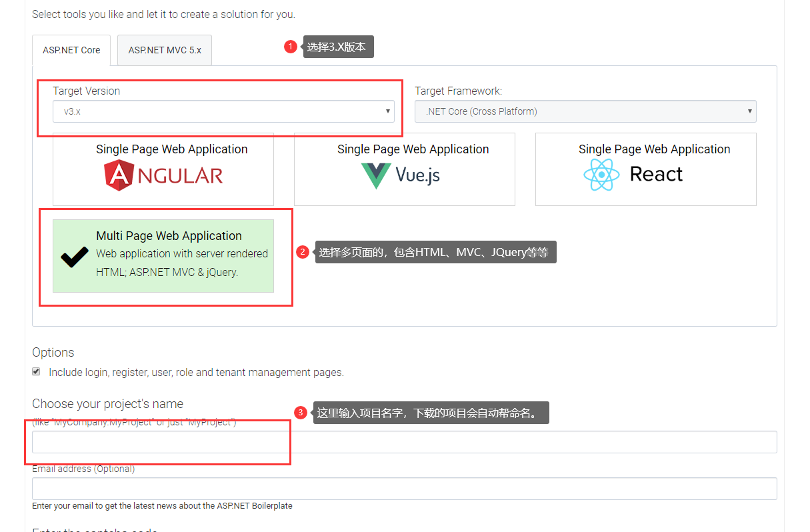The width and height of the screenshot is (810, 532).
Task: Select the React Single Page Web Application card
Action: [x=646, y=169]
